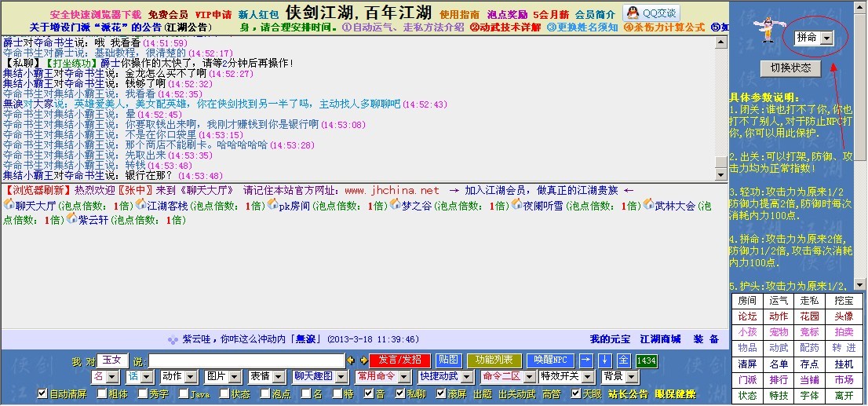Open the 拼命 state dropdown

[x=813, y=38]
